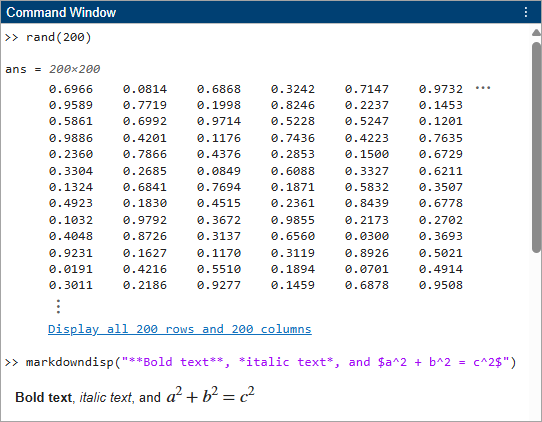Select matrix value 0.9886

click(71, 138)
